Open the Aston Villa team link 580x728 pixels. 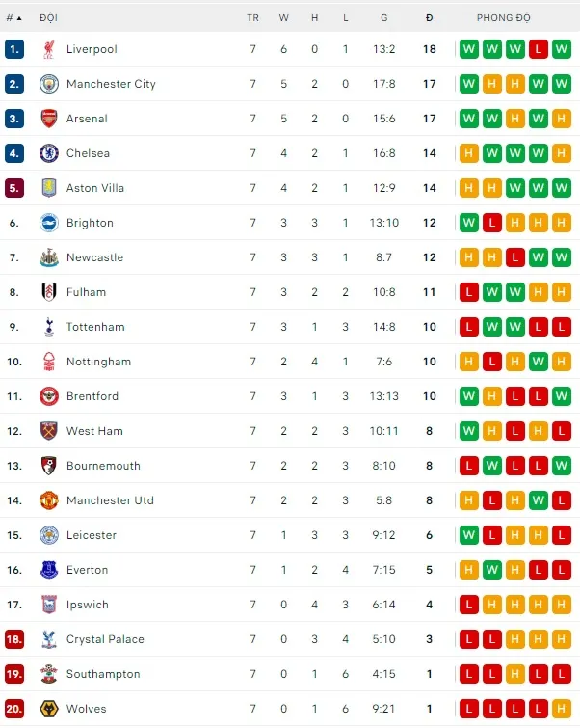tap(95, 188)
